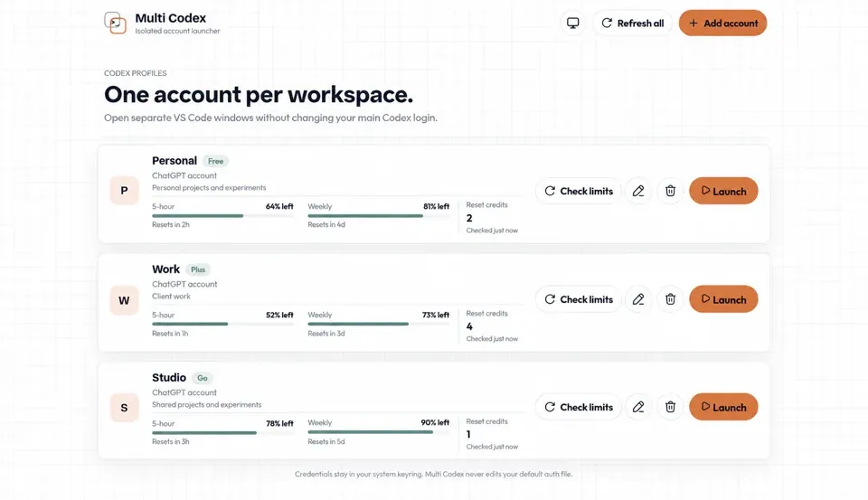The width and height of the screenshot is (868, 500).
Task: Click the "64% left" value on Personal
Action: tap(279, 206)
